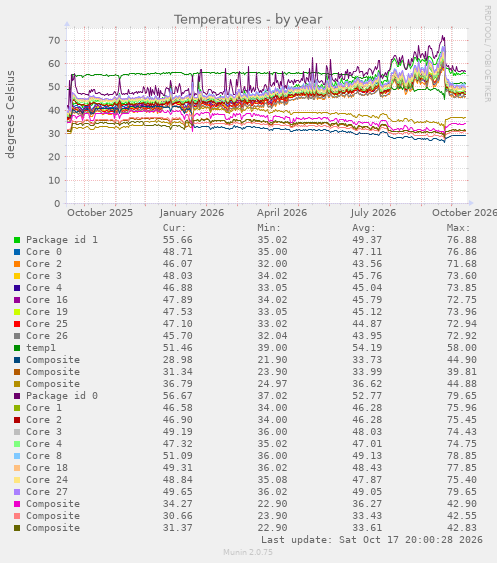Screen dimensions: 497x563
Task: Click the average value "52.77"
Action: pyautogui.click(x=367, y=396)
